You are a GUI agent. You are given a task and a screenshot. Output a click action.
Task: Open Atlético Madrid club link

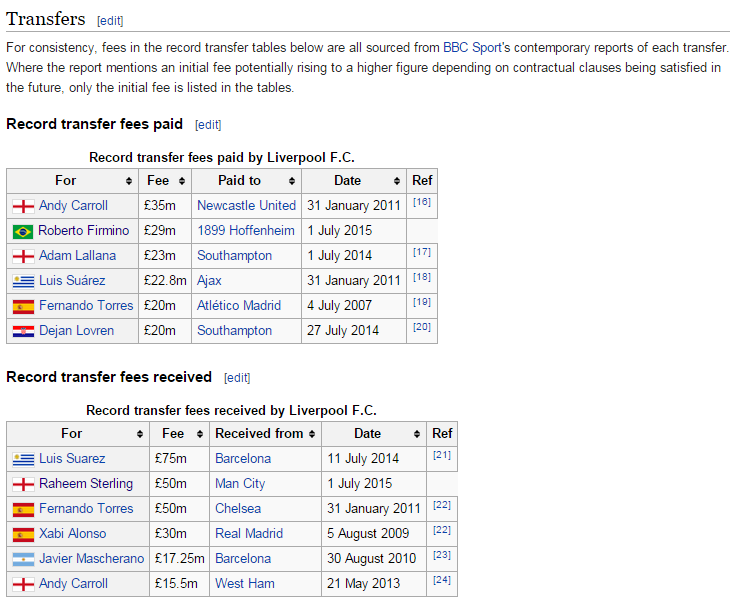click(239, 306)
